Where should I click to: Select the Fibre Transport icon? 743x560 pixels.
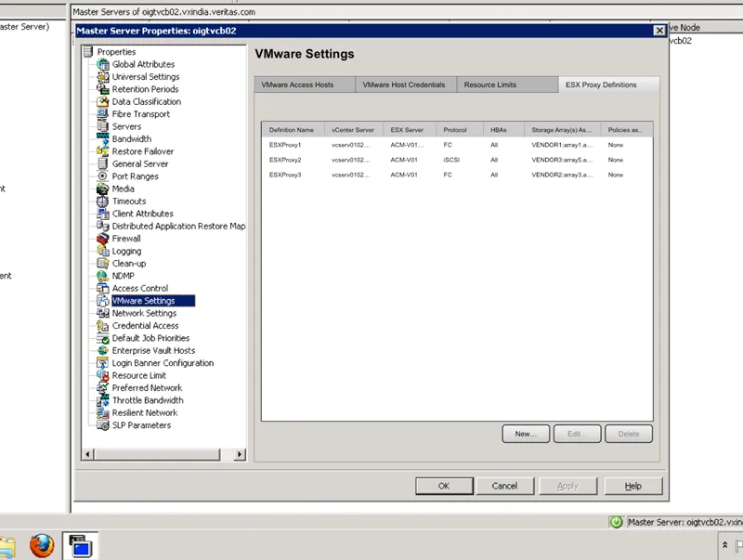click(x=103, y=113)
